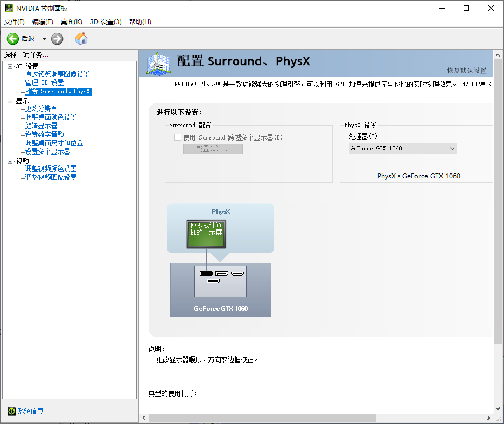
Task: Open the 3D 设置(3) menu
Action: [106, 22]
